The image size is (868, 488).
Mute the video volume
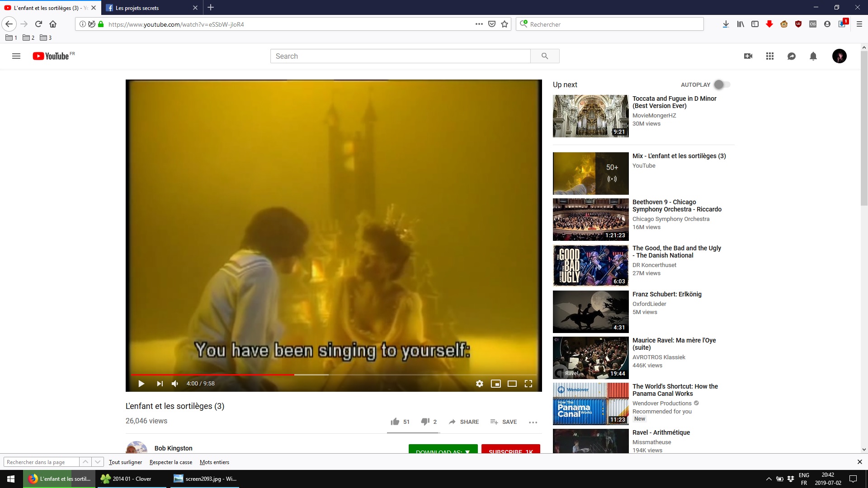(175, 384)
